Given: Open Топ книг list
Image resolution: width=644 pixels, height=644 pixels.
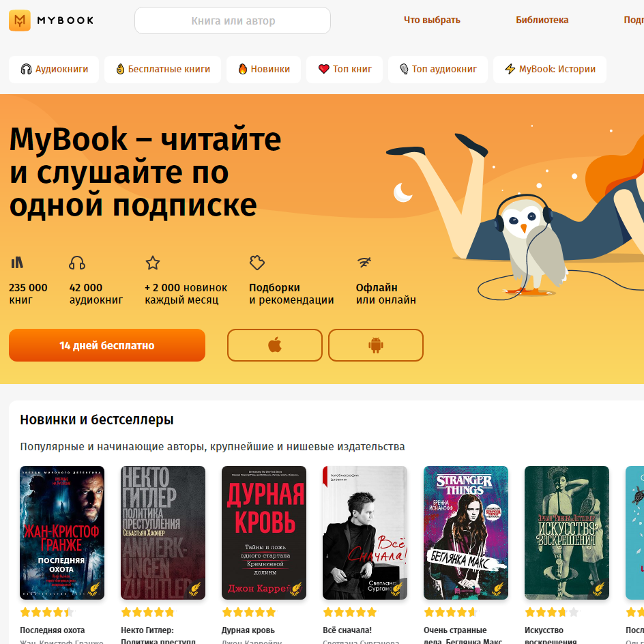Looking at the screenshot, I should [345, 70].
